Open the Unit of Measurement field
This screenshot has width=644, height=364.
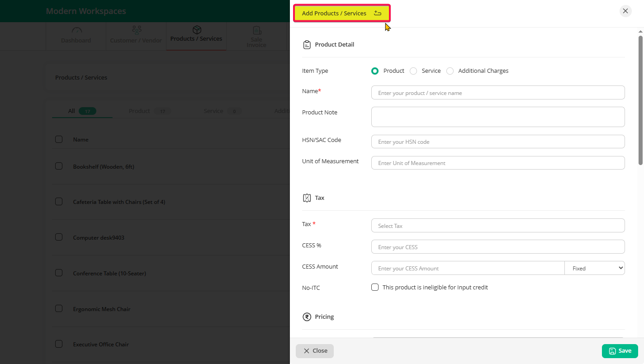point(497,163)
